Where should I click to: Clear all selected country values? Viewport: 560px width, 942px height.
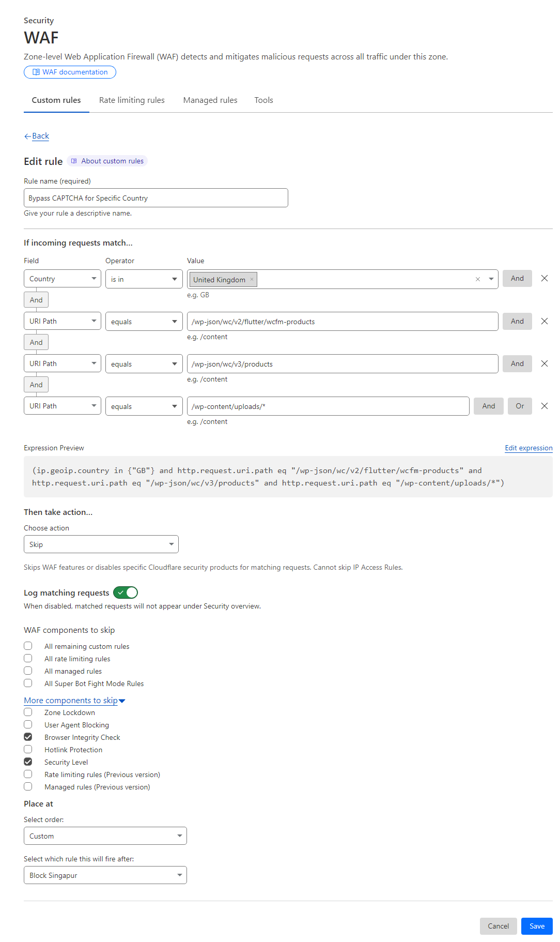478,279
